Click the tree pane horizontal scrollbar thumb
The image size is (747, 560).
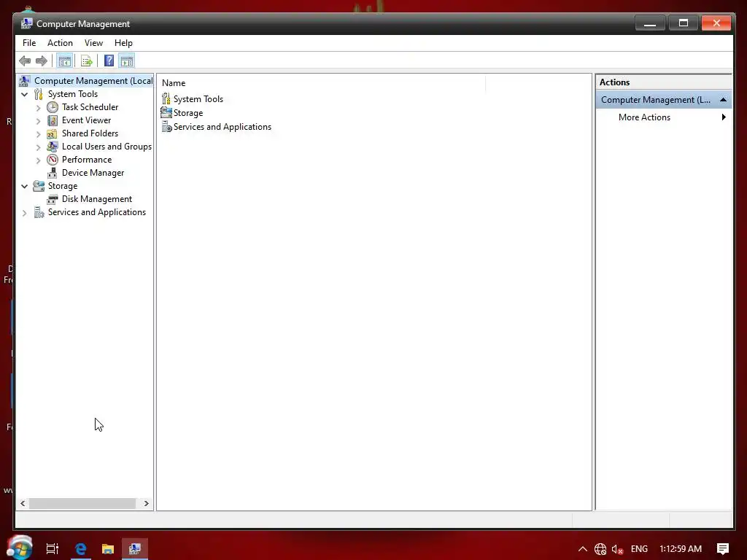click(82, 503)
